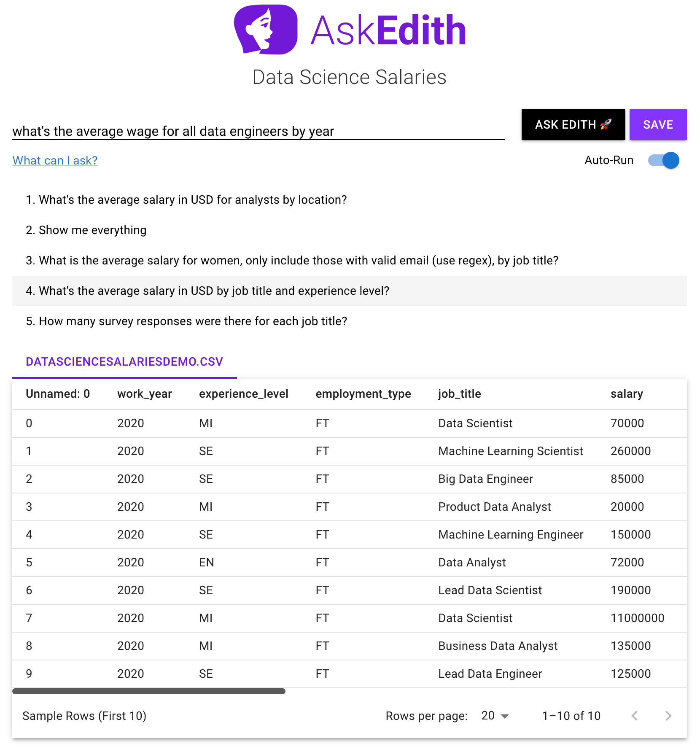Click the previous page chevron arrow
This screenshot has height=749, width=700.
(635, 716)
